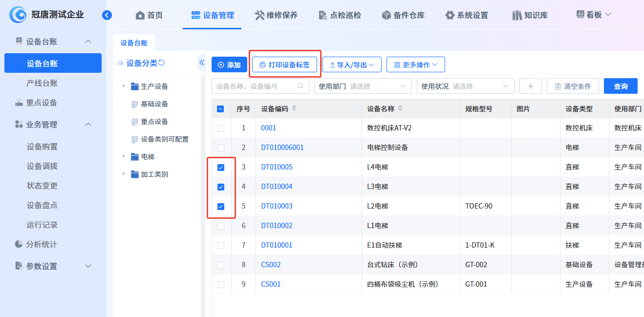
Task: Sort by 设备编码 column sort icon
Action: (294, 108)
